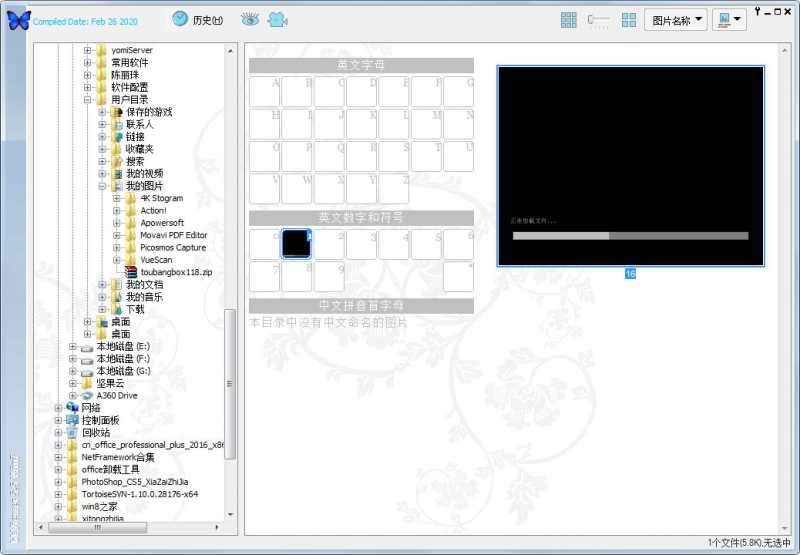Select the PhotoShop_CS5_XiaZaiZhiJia folder
This screenshot has width=800, height=555.
[135, 482]
